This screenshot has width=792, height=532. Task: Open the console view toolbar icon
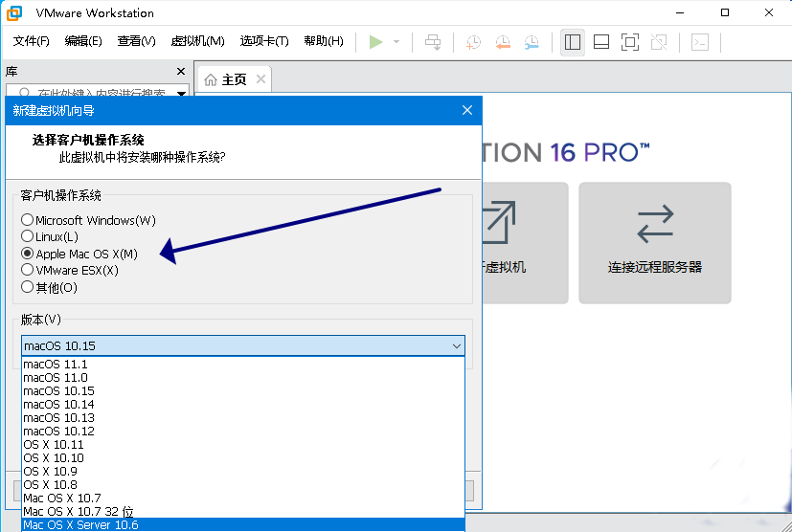click(x=700, y=42)
